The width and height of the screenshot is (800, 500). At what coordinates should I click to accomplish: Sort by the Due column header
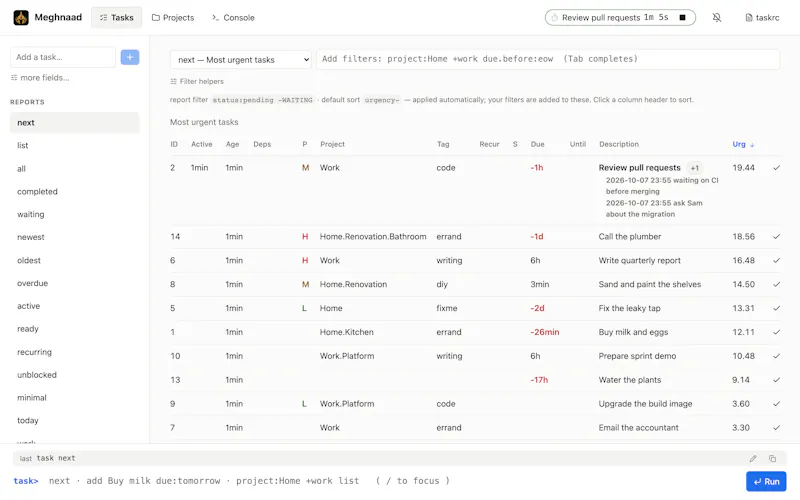tap(537, 144)
